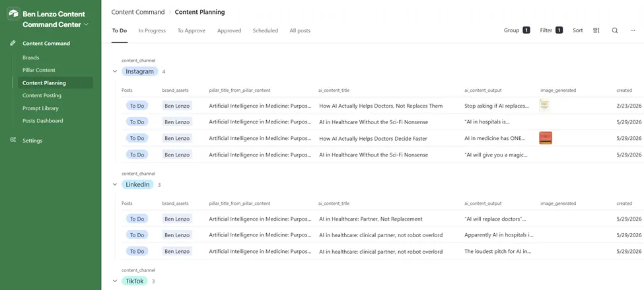
Task: Open the Group options button
Action: tap(517, 30)
